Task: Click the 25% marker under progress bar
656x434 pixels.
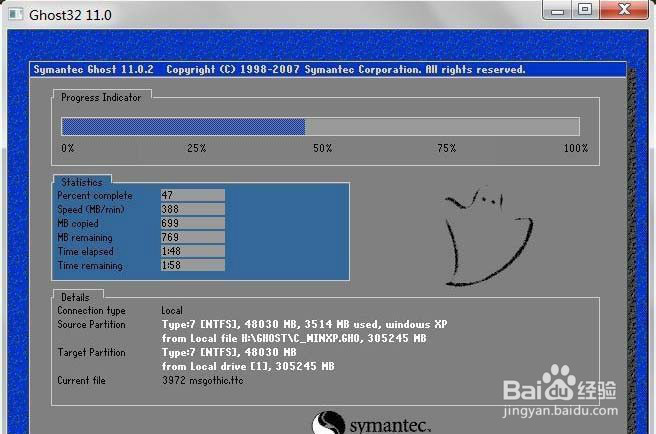Action: pyautogui.click(x=197, y=148)
